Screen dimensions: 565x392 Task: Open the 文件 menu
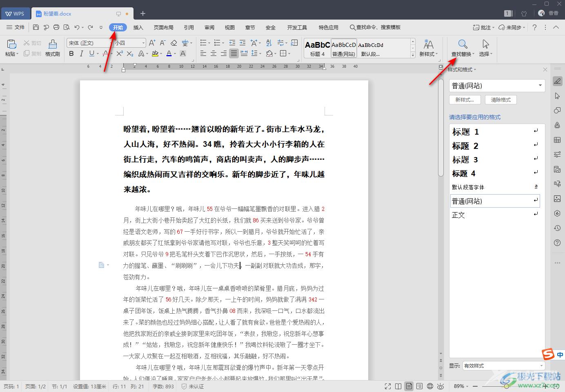pos(16,27)
